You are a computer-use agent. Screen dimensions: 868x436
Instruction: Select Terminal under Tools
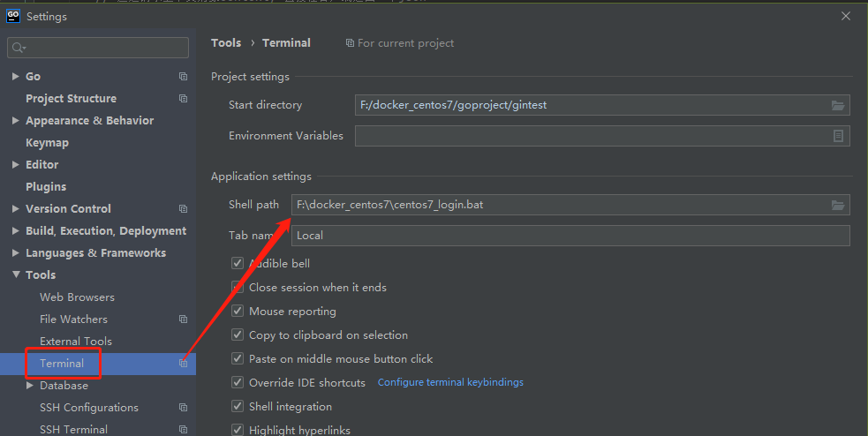click(x=62, y=364)
